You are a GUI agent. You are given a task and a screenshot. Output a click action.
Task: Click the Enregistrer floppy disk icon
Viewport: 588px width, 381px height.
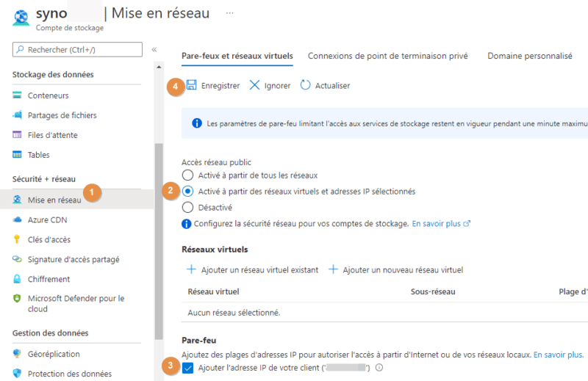point(191,85)
